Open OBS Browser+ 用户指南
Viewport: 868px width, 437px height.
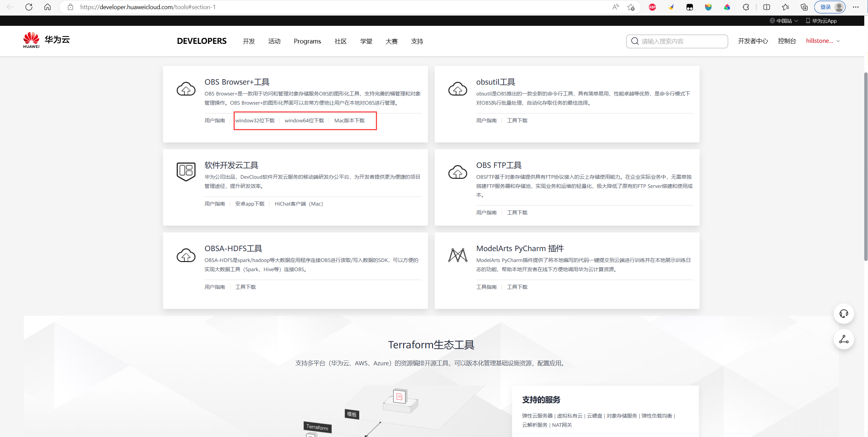point(215,120)
